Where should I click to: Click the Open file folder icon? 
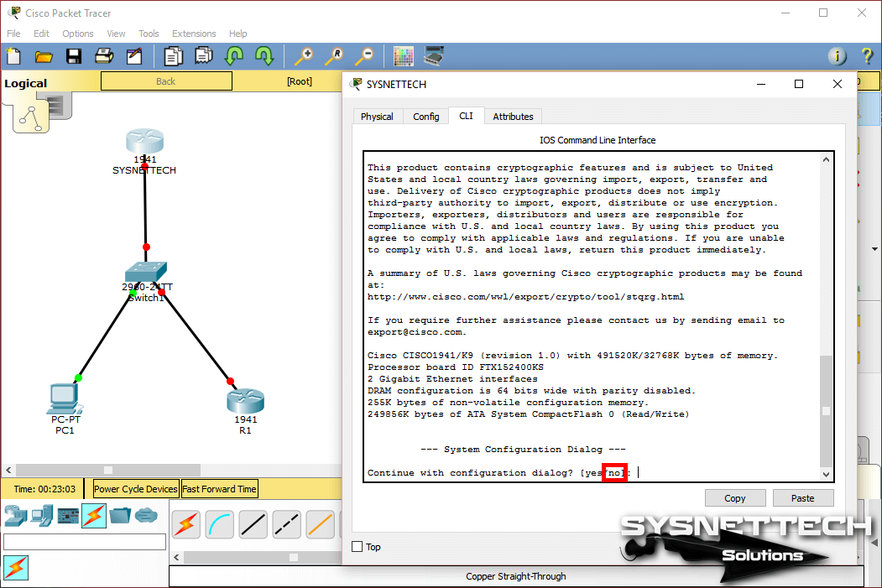coord(44,56)
